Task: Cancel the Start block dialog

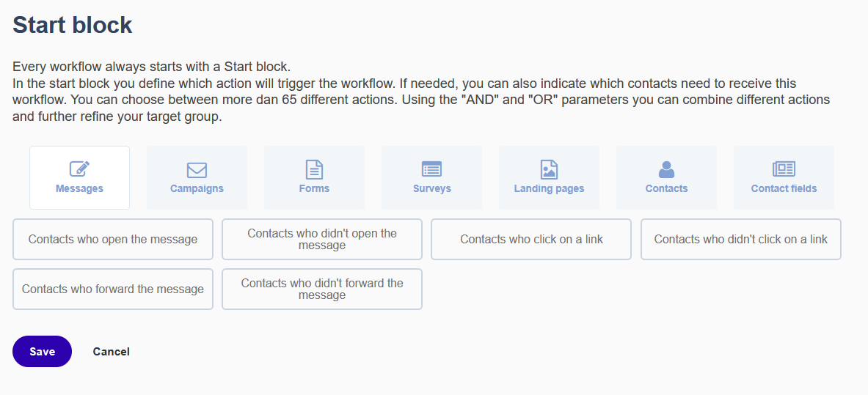Action: pyautogui.click(x=112, y=352)
